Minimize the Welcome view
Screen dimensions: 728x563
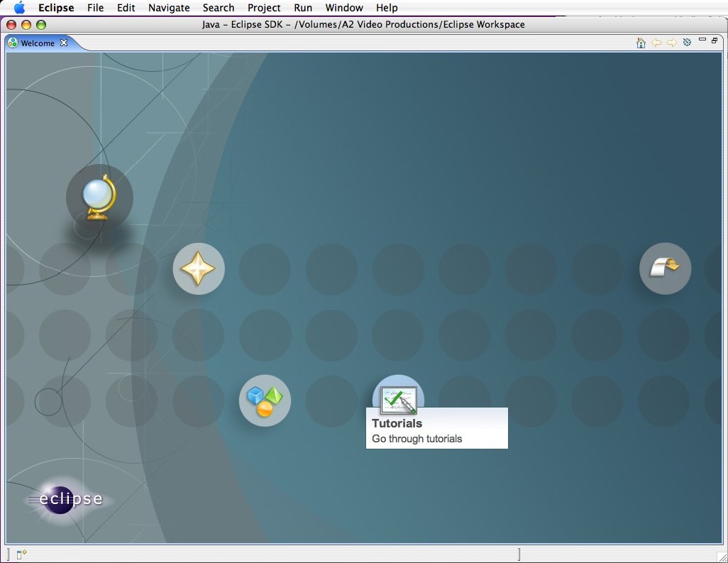coord(702,40)
